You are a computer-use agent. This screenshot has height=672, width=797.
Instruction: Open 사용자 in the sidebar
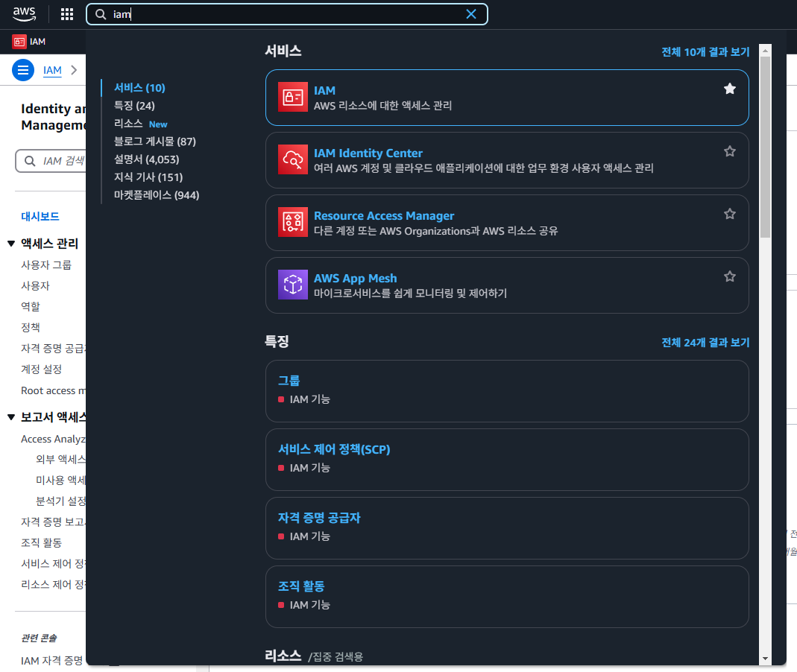click(35, 285)
